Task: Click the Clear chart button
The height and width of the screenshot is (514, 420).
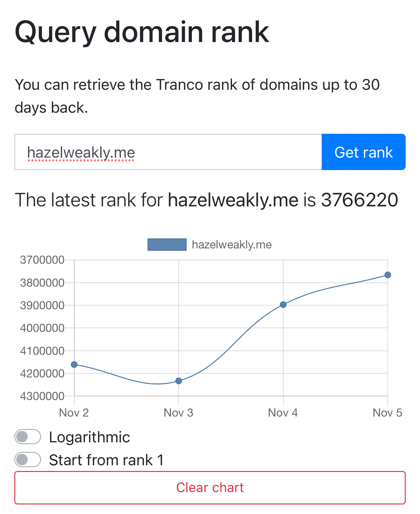Action: pyautogui.click(x=210, y=488)
